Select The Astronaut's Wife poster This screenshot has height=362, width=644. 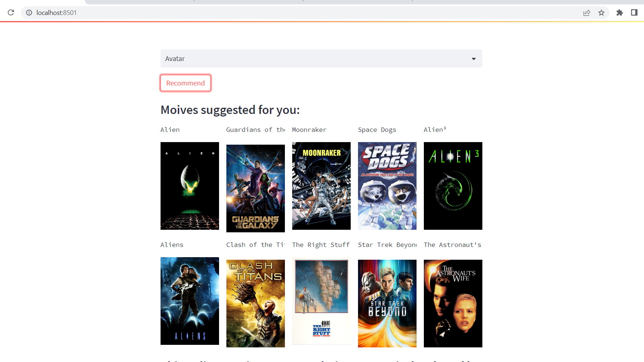(x=453, y=304)
